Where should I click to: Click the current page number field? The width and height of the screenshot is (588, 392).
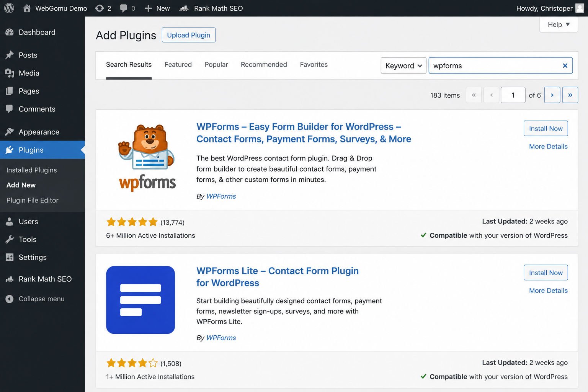click(513, 95)
